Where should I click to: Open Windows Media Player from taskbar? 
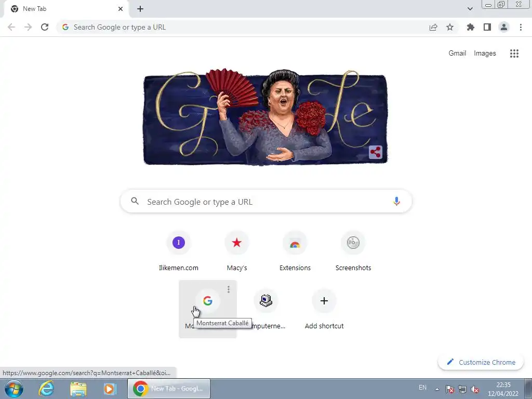(x=110, y=389)
